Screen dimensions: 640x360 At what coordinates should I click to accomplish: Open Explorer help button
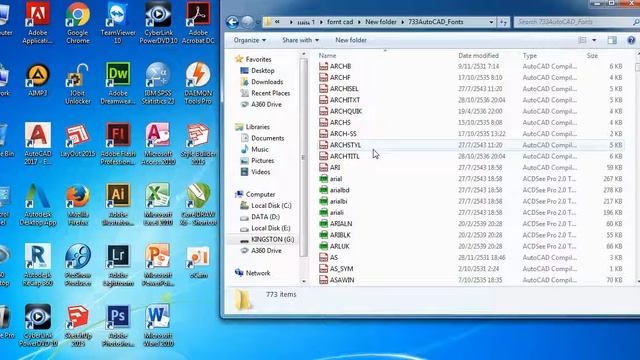coord(631,40)
